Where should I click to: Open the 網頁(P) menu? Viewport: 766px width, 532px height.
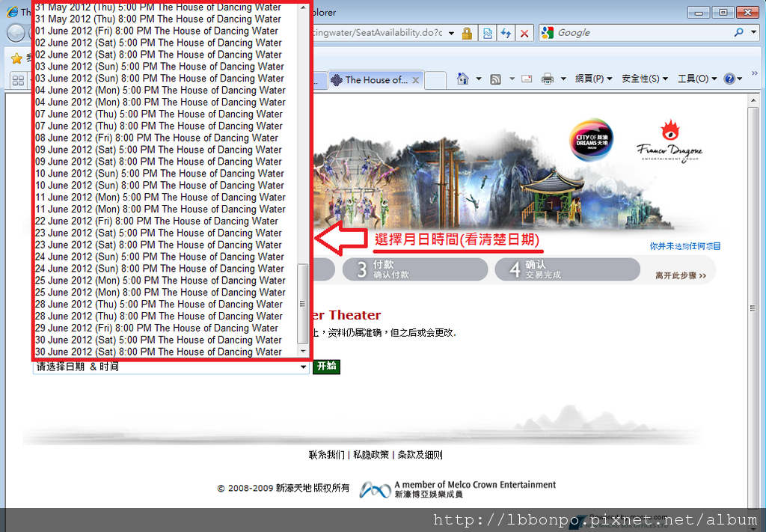pos(593,79)
